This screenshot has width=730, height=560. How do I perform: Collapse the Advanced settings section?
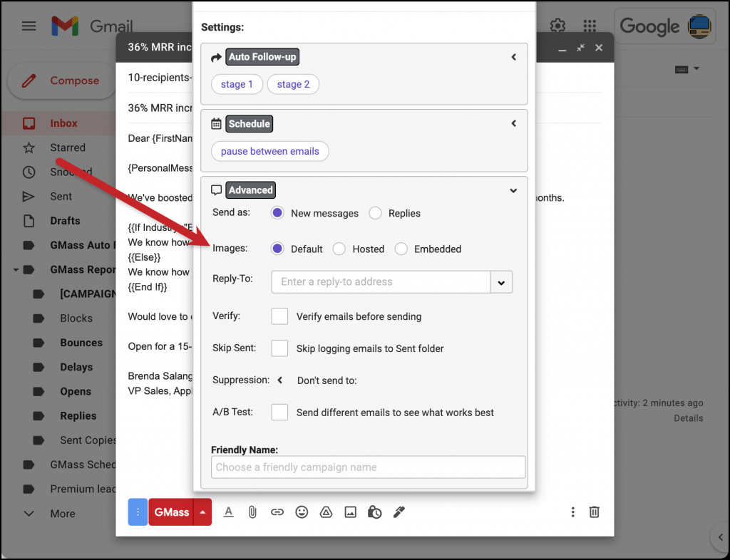[513, 190]
